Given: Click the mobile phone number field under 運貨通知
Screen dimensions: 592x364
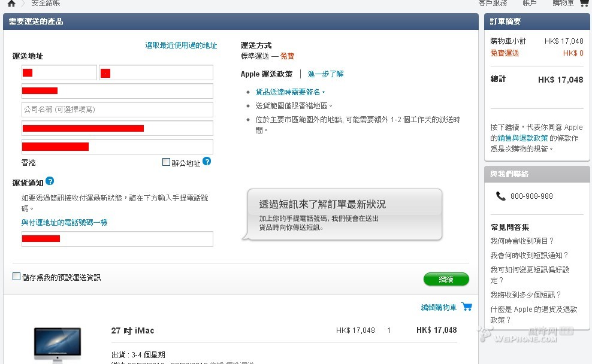Looking at the screenshot, I should (117, 239).
